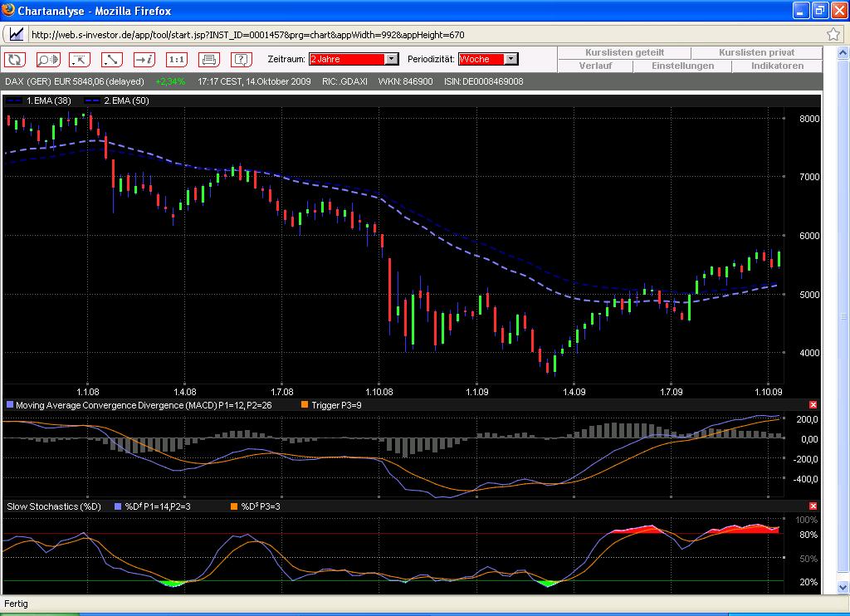The width and height of the screenshot is (850, 616).
Task: Click the Fertig status bar text
Action: click(17, 604)
